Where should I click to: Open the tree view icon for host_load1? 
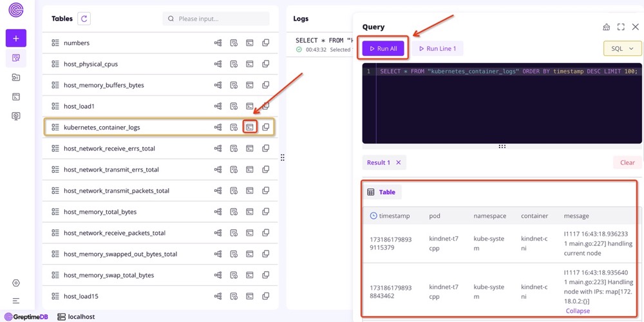click(218, 106)
